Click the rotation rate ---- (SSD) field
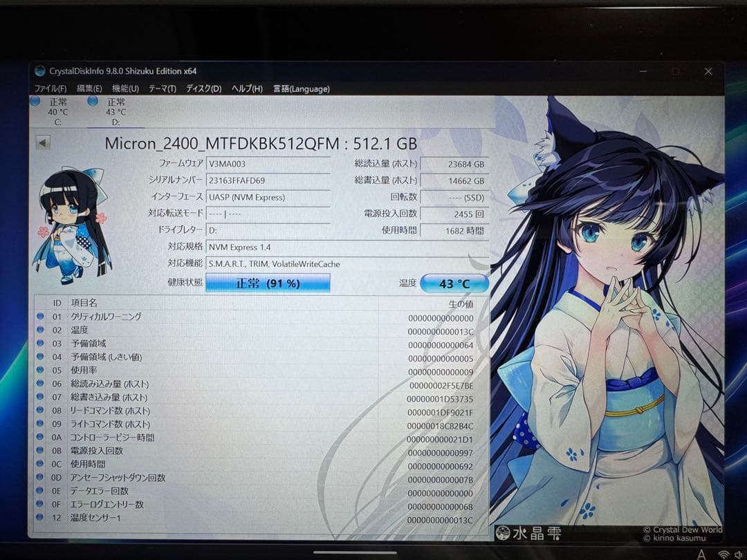This screenshot has width=747, height=560. pos(454,197)
